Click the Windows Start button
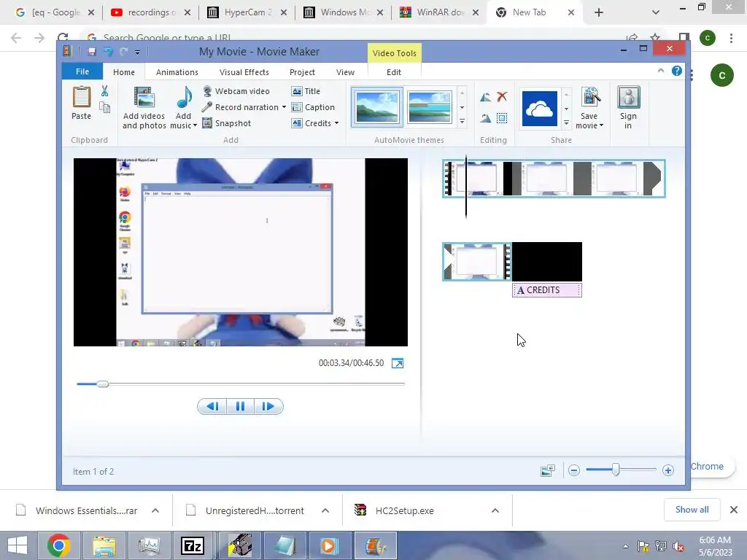The width and height of the screenshot is (747, 560). click(18, 545)
